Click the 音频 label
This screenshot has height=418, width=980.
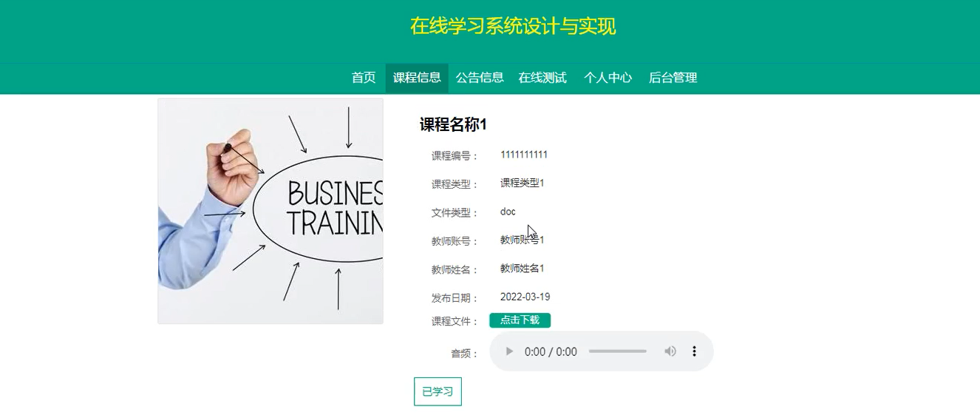465,354
